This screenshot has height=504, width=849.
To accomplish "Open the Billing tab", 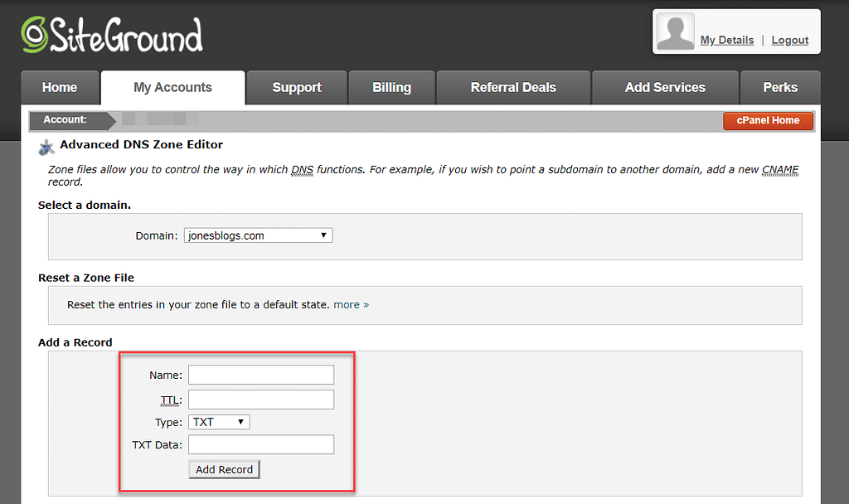I will click(391, 88).
